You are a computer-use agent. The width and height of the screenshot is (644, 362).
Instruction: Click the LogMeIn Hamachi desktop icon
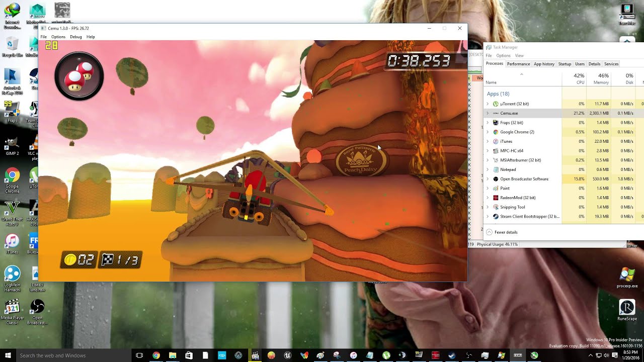(x=12, y=279)
